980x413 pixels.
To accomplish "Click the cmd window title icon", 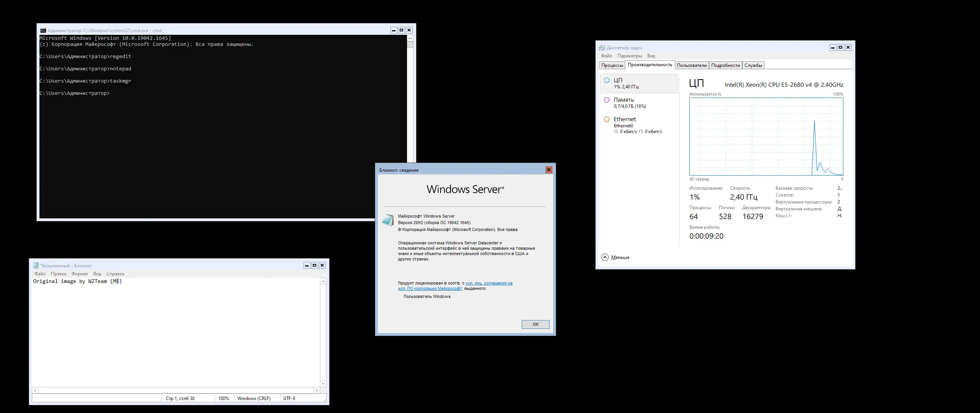I will pyautogui.click(x=43, y=31).
